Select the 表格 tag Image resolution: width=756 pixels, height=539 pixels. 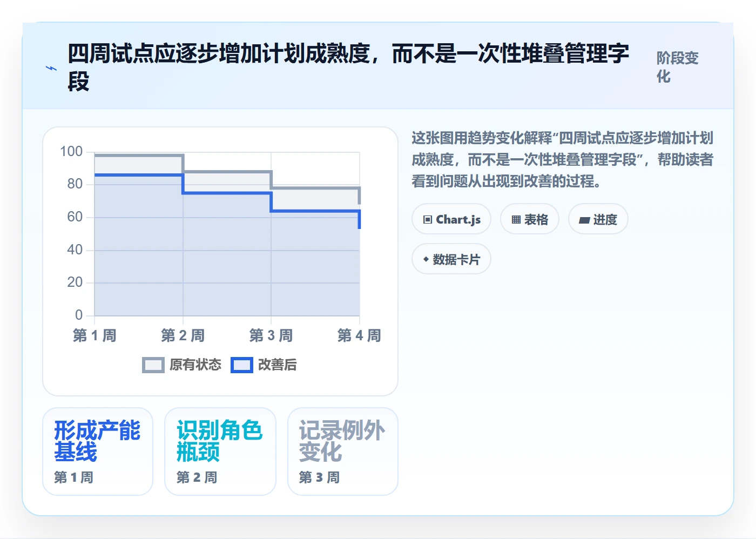pyautogui.click(x=530, y=219)
